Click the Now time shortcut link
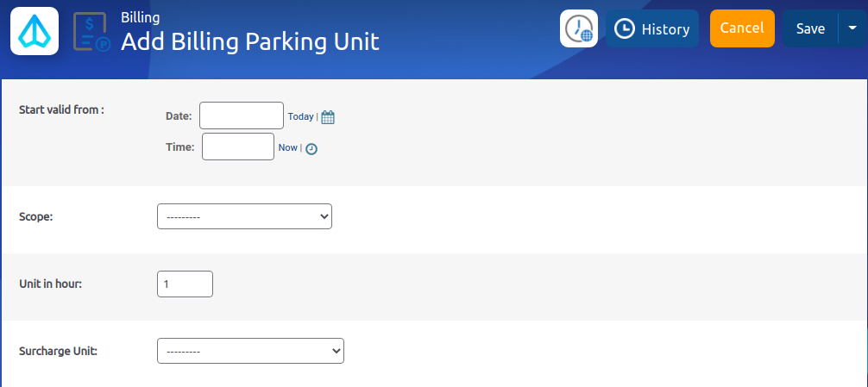 287,147
